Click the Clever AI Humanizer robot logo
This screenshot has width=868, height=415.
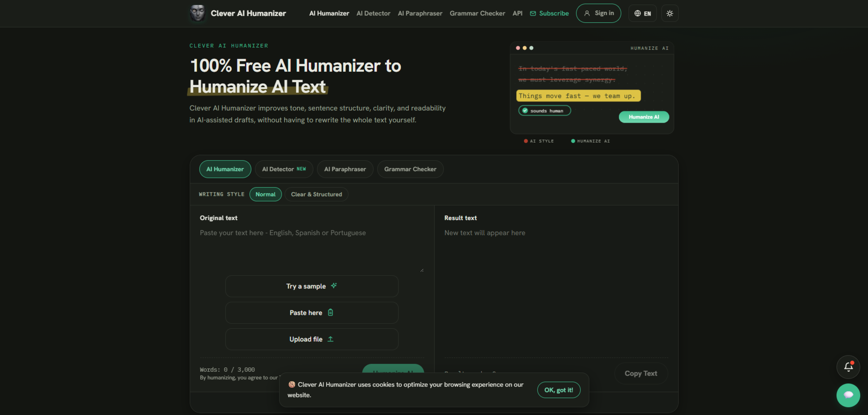click(x=198, y=13)
